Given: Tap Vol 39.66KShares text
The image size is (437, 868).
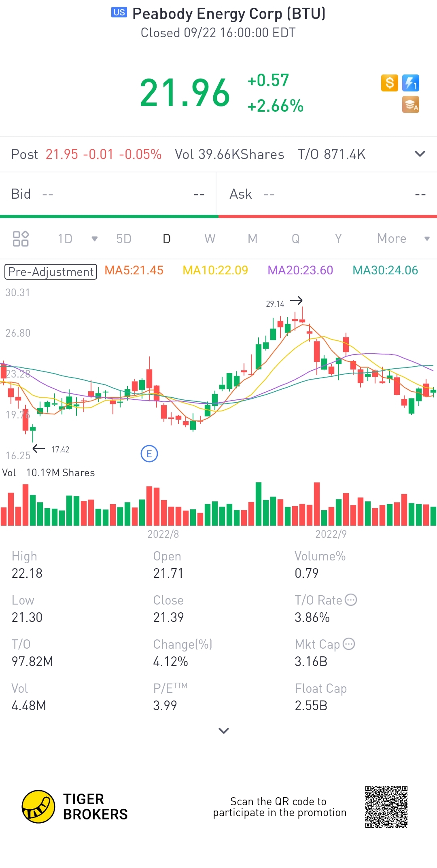Looking at the screenshot, I should point(229,154).
